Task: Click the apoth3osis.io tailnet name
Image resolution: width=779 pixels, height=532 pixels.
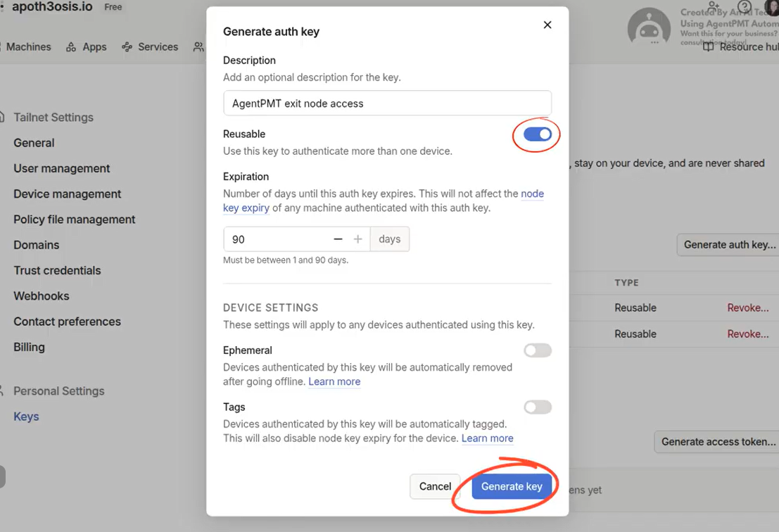Action: click(x=52, y=7)
